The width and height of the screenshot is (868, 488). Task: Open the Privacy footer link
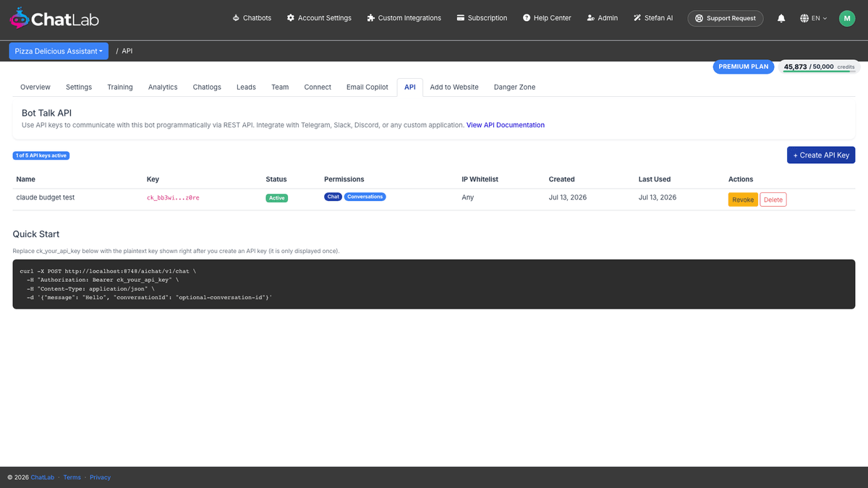pos(101,477)
